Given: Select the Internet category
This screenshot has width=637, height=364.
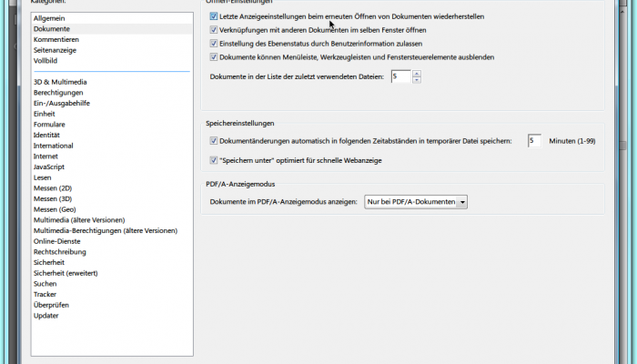Looking at the screenshot, I should tap(45, 156).
